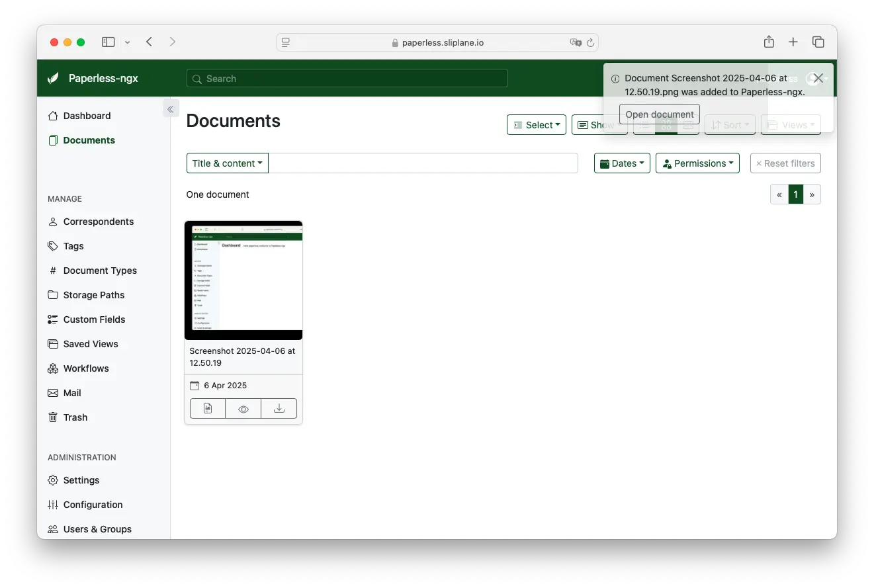Open the Permissions filter dropdown
874x588 pixels.
tap(697, 163)
